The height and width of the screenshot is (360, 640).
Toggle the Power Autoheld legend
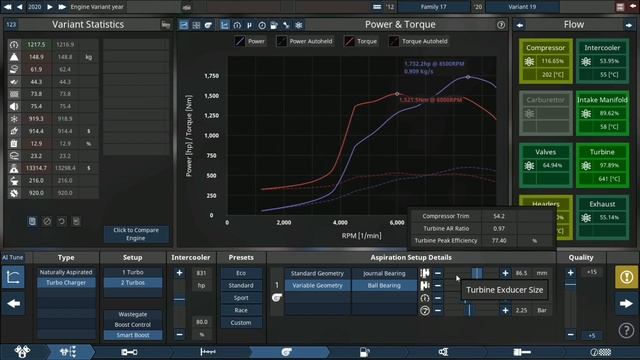pos(305,41)
